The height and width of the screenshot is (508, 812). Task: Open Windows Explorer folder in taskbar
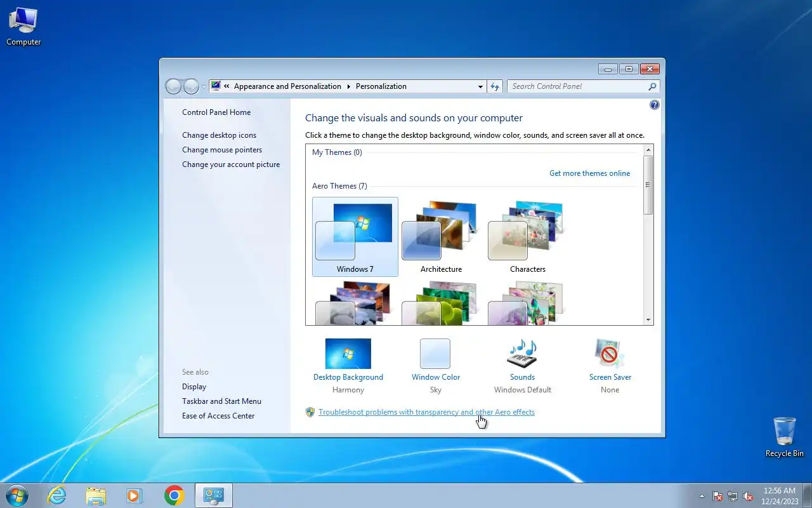pos(96,495)
